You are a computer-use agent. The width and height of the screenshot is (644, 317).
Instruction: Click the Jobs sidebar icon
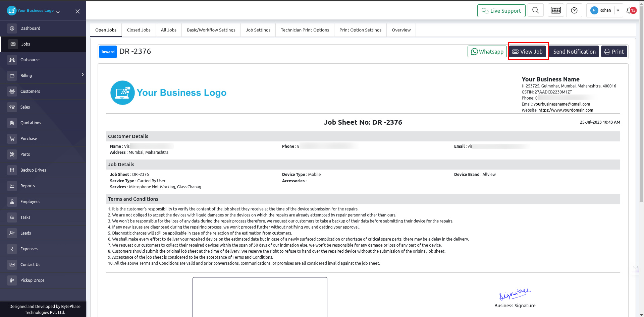tap(13, 44)
